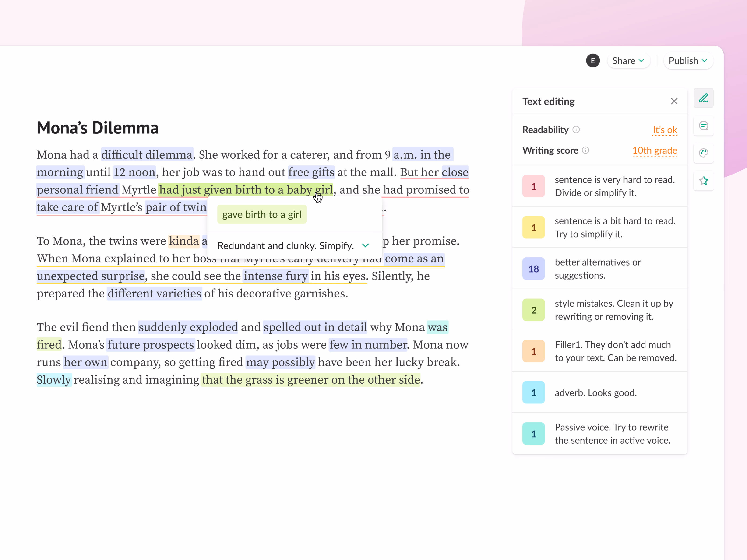Apply suggestion gave birth to a girl
Viewport: 747px width, 560px height.
pos(262,214)
